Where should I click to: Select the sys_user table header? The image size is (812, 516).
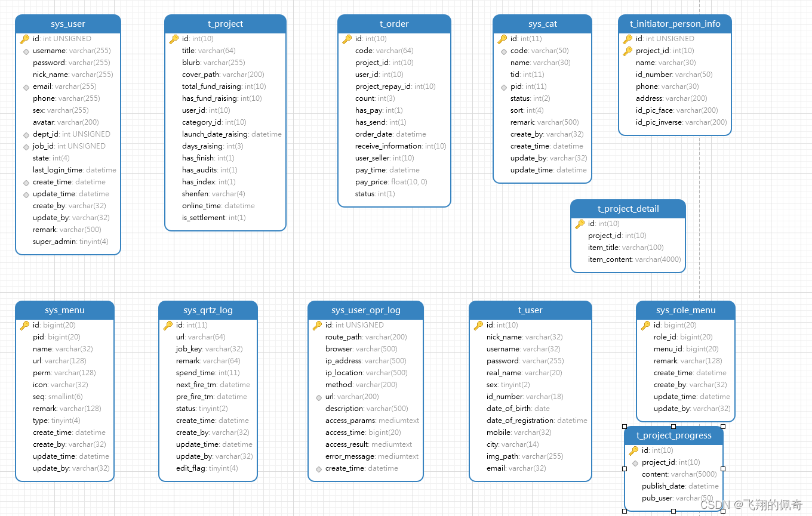click(68, 24)
